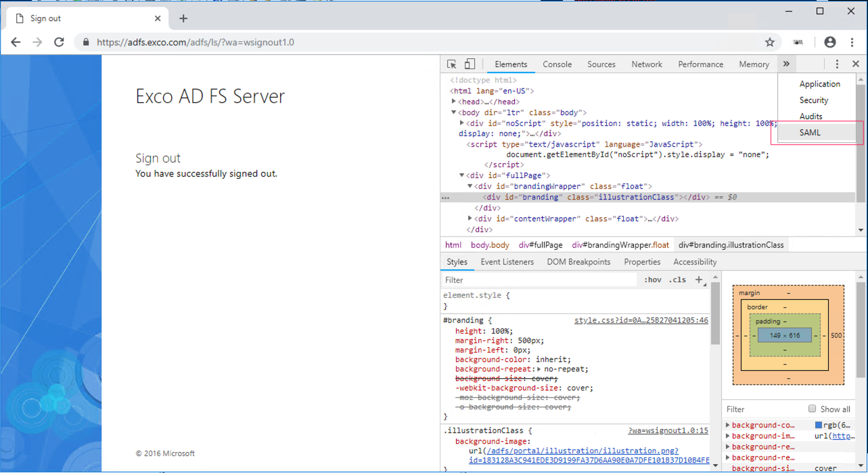The image size is (868, 473).
Task: Add new style rule with plus icon
Action: pyautogui.click(x=699, y=279)
